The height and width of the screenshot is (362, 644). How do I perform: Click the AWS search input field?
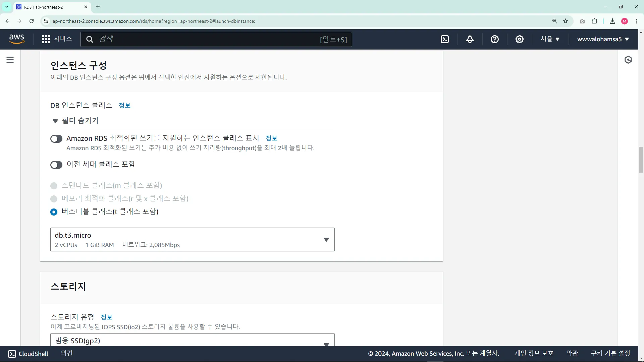208,39
